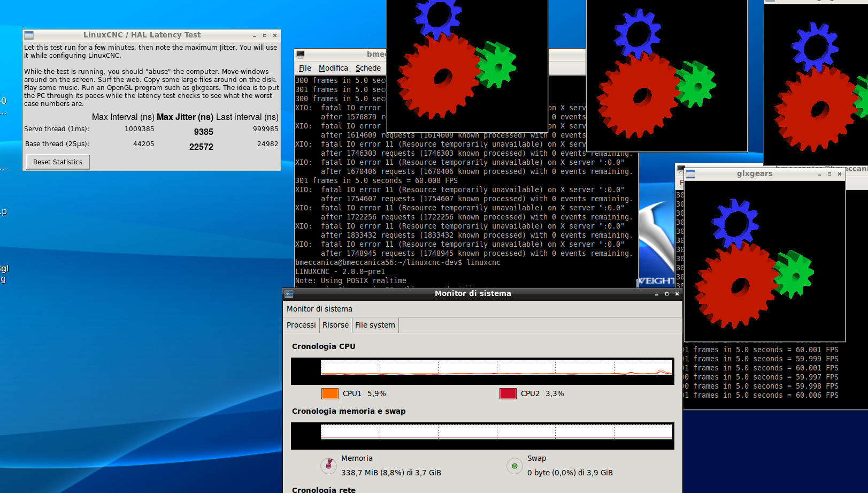Click the LinuxCNC / HAL Latency Test title bar
868x493 pixels.
142,35
